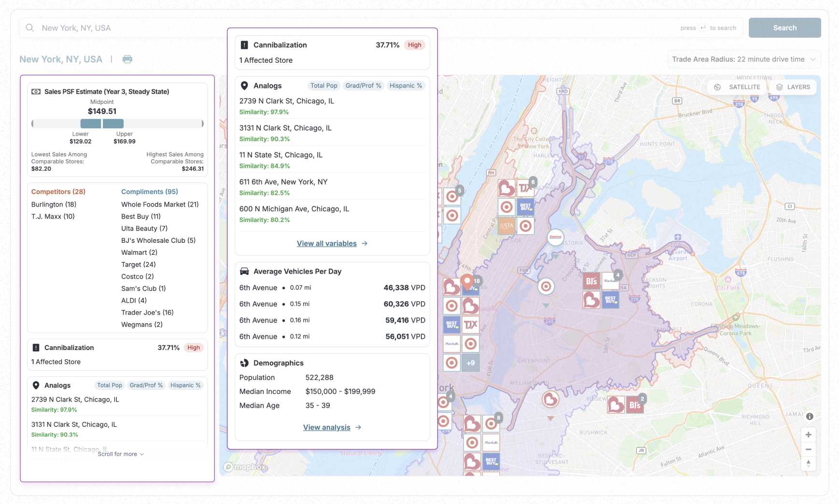The height and width of the screenshot is (504, 839).
Task: Toggle the Total Pop chip in the popup card
Action: [323, 85]
